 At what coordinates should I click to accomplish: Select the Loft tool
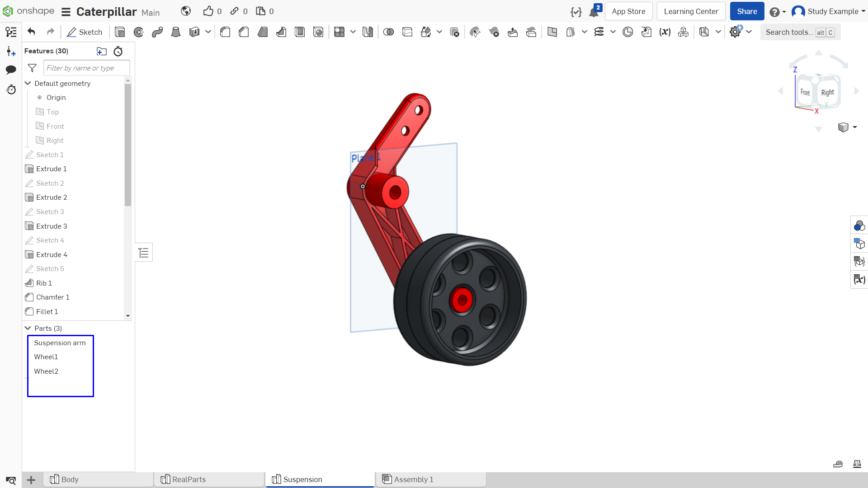176,32
